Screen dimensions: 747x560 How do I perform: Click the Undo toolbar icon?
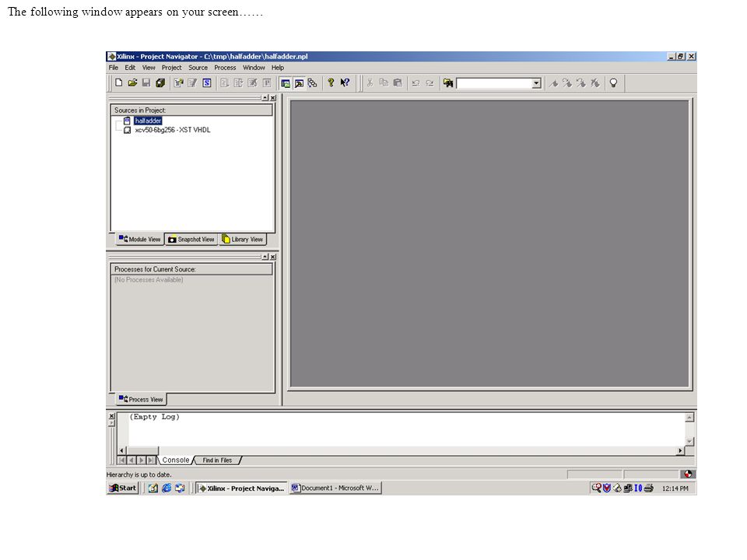[416, 83]
